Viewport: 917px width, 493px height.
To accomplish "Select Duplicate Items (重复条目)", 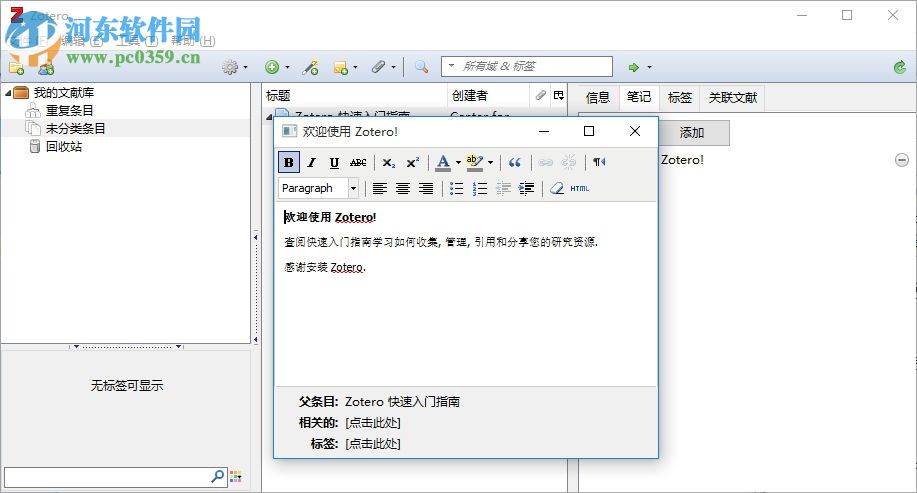I will (70, 111).
